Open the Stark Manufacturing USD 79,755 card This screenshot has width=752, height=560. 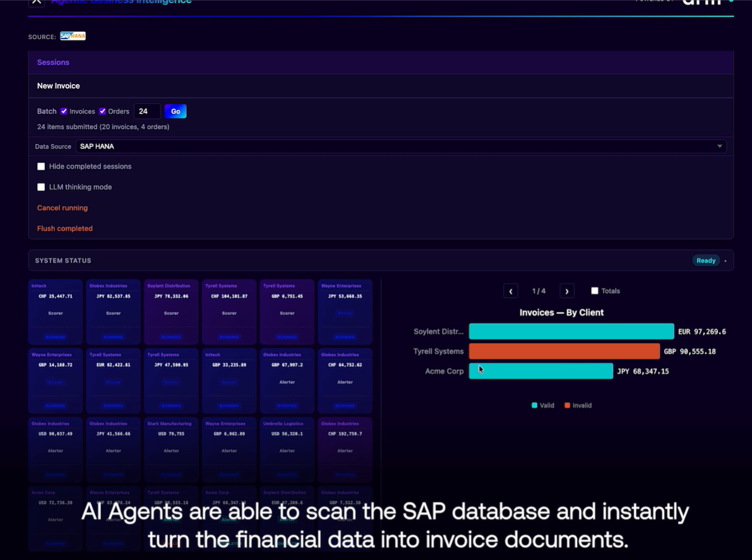pyautogui.click(x=171, y=450)
